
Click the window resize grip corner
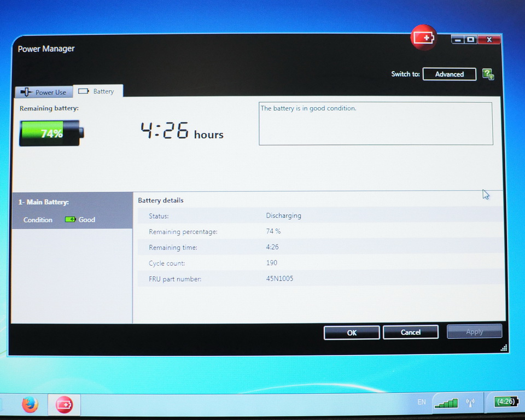[504, 348]
